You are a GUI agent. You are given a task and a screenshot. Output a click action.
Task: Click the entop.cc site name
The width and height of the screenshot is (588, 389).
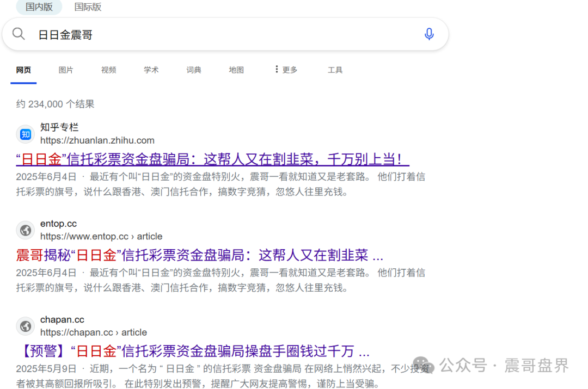[x=58, y=224]
